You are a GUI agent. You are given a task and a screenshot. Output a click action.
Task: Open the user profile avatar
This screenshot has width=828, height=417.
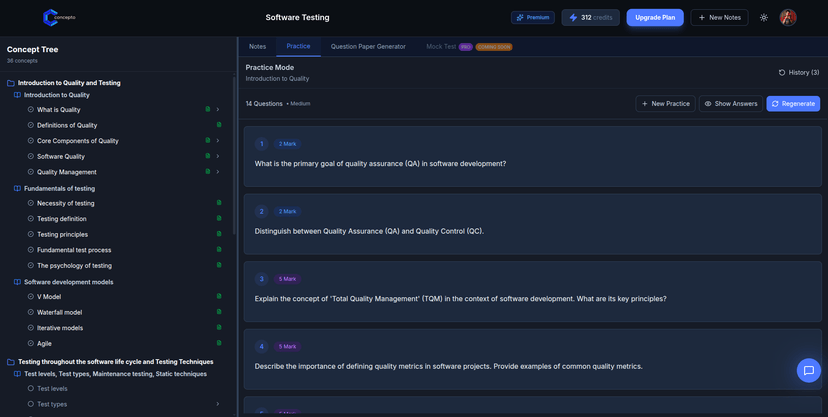coord(788,17)
